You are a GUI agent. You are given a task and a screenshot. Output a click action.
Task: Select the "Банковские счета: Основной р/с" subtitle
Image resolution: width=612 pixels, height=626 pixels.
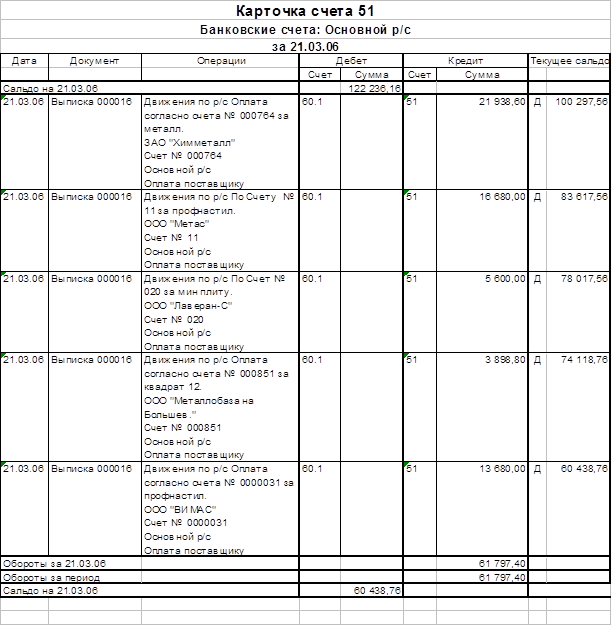pos(305,30)
